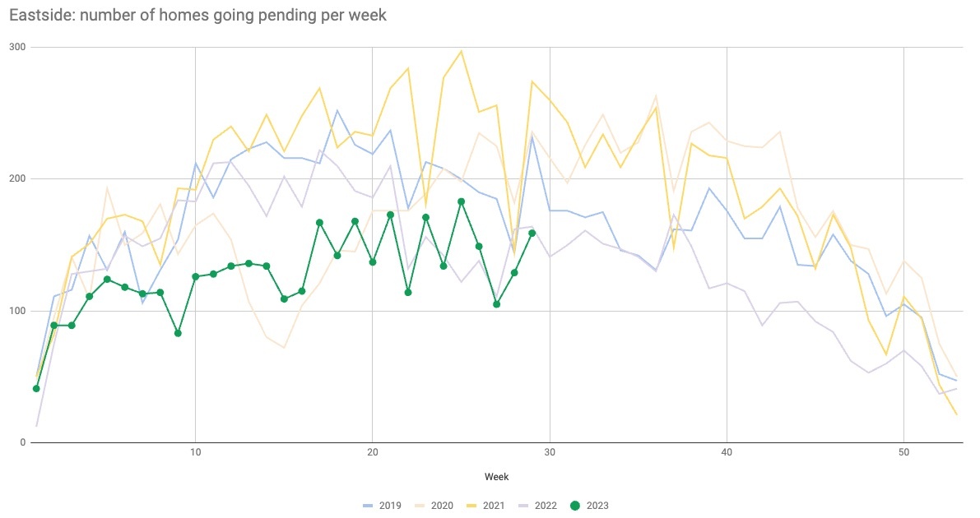Click the chart title text

coord(197,15)
